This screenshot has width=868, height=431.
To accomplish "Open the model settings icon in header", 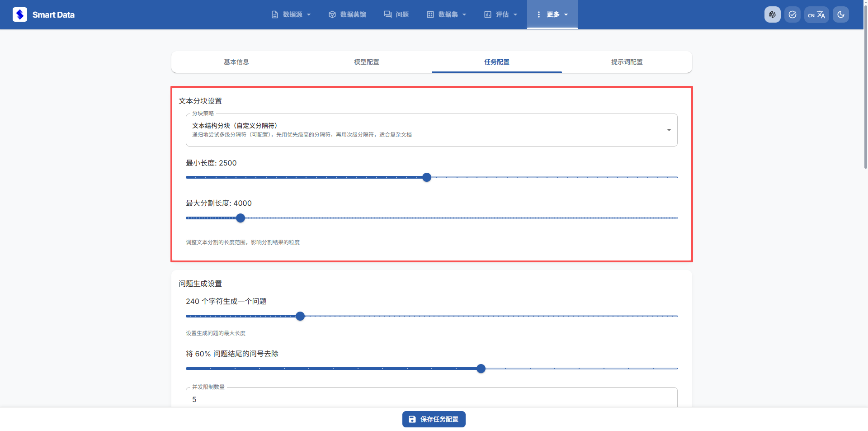I will pyautogui.click(x=772, y=14).
